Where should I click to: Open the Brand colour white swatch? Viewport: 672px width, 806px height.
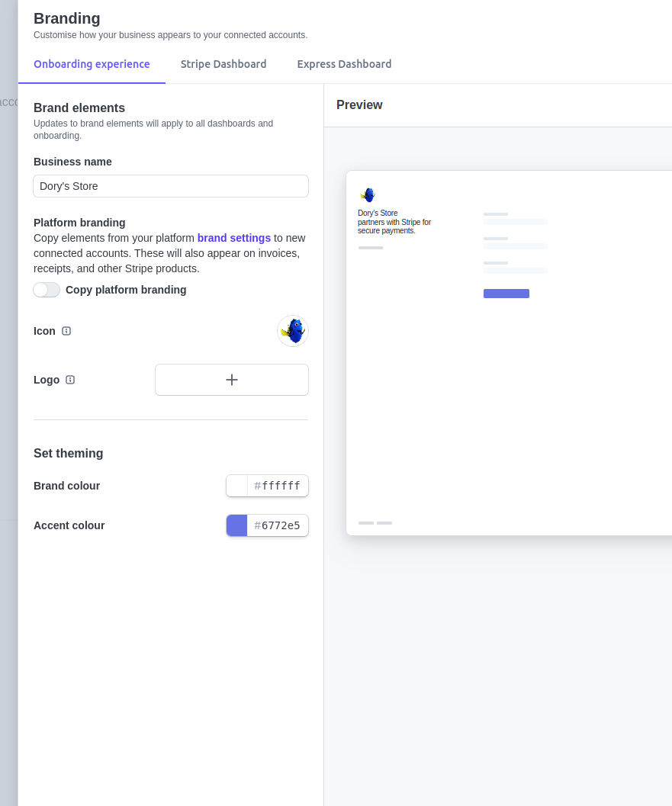[237, 486]
